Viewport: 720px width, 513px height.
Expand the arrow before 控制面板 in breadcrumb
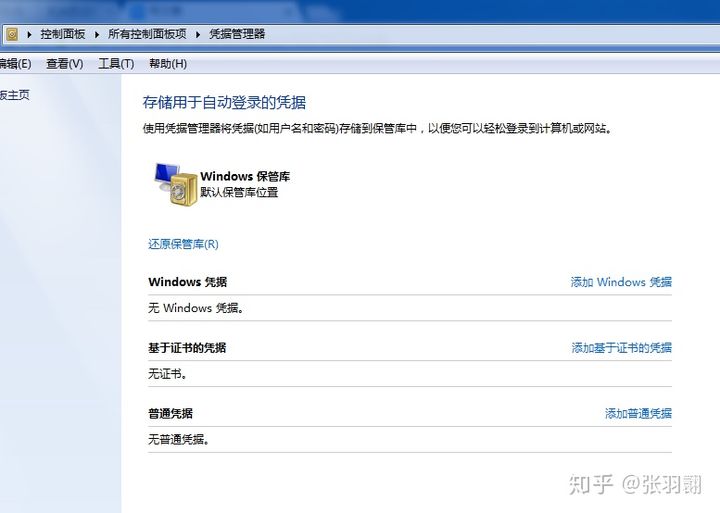pos(29,34)
